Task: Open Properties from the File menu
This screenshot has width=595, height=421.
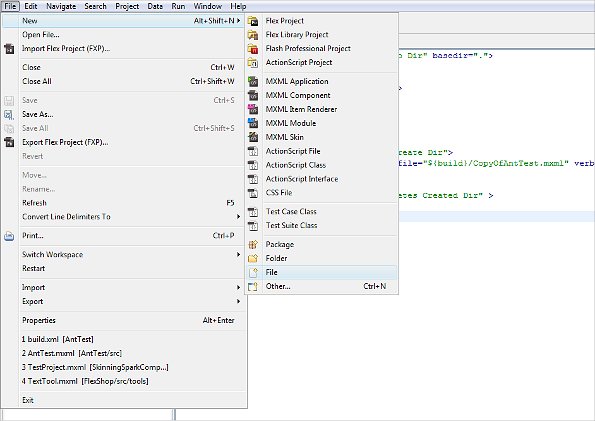Action: tap(124, 320)
